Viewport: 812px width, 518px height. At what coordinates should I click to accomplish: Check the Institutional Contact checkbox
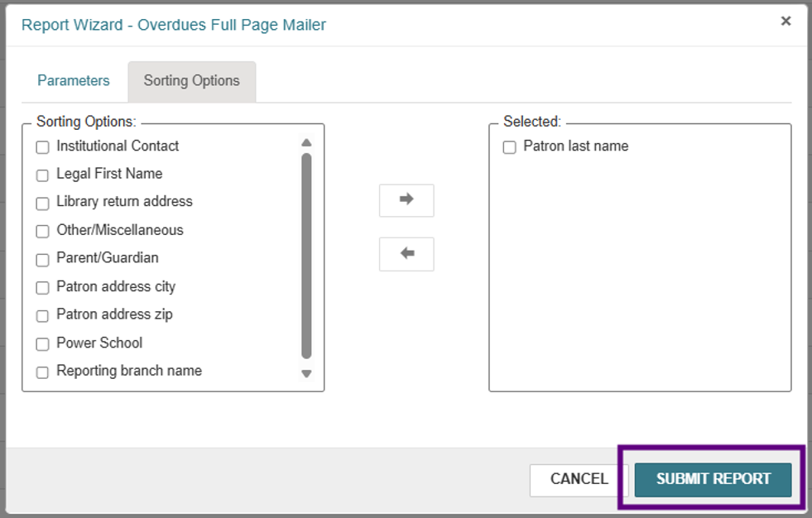pyautogui.click(x=42, y=147)
